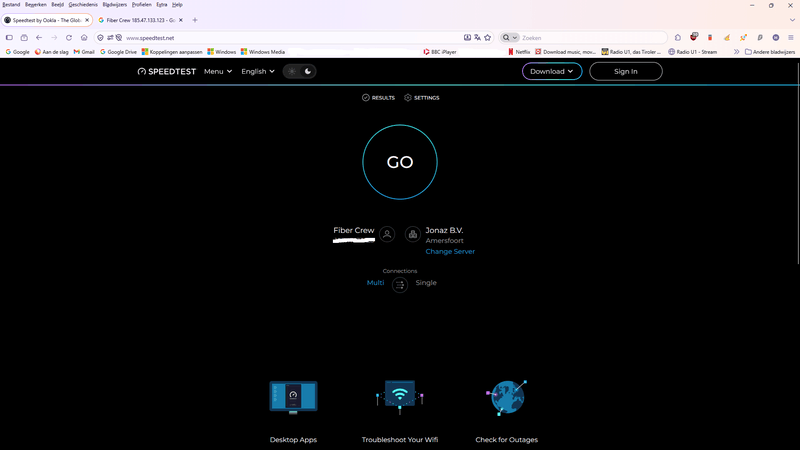Open the Check for Outages globe illustration
Screen dimensions: 800x450
[507, 397]
